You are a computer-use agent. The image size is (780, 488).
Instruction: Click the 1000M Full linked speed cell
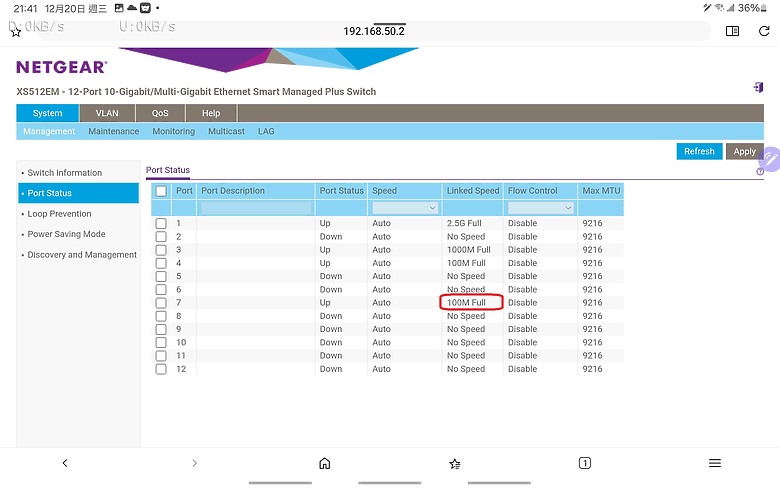(468, 250)
